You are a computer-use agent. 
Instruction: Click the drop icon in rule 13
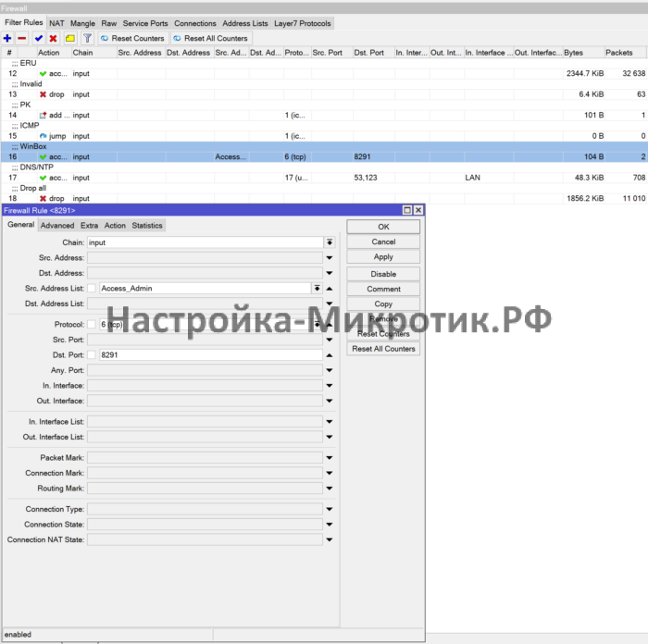tap(43, 94)
